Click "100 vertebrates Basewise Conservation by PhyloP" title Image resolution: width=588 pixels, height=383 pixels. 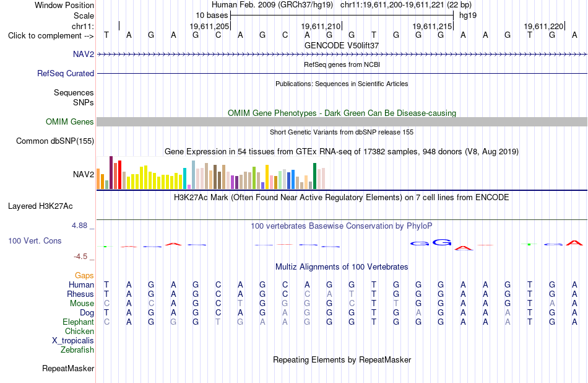tap(342, 226)
